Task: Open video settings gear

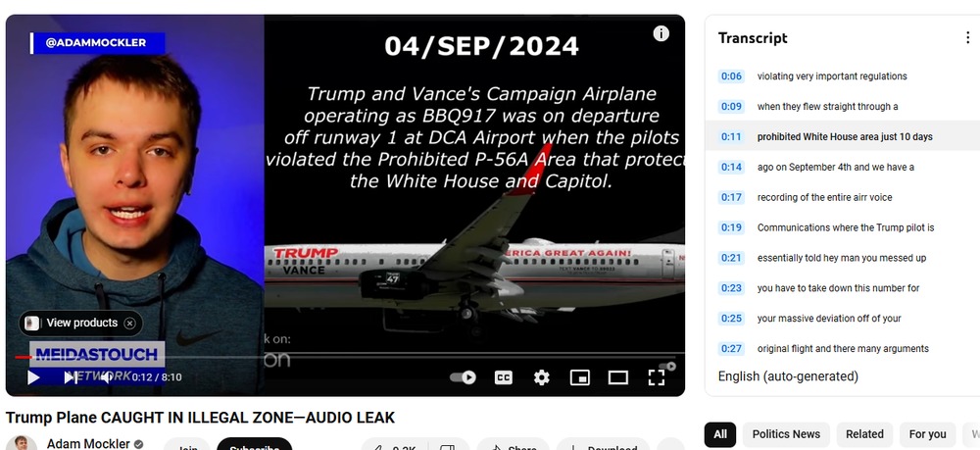Action: coord(542,377)
